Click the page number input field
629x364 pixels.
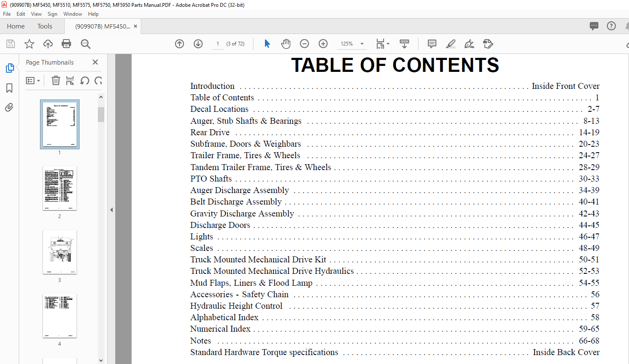[218, 44]
